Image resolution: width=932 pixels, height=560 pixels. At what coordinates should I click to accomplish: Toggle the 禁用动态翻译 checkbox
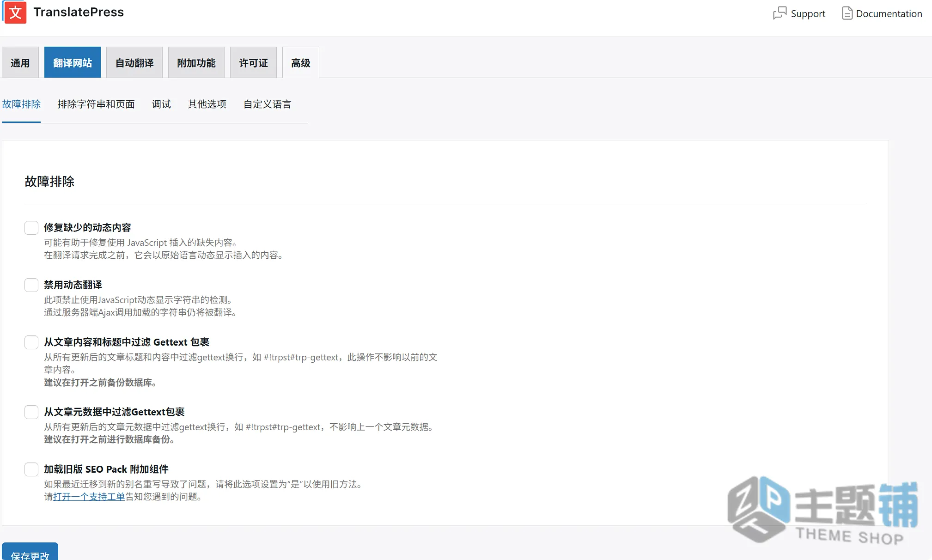[x=31, y=285]
